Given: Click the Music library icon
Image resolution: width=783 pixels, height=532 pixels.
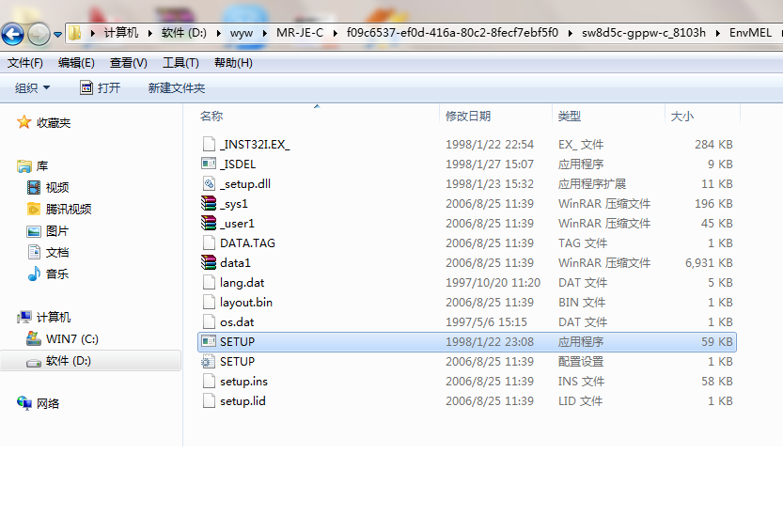Looking at the screenshot, I should tap(35, 274).
